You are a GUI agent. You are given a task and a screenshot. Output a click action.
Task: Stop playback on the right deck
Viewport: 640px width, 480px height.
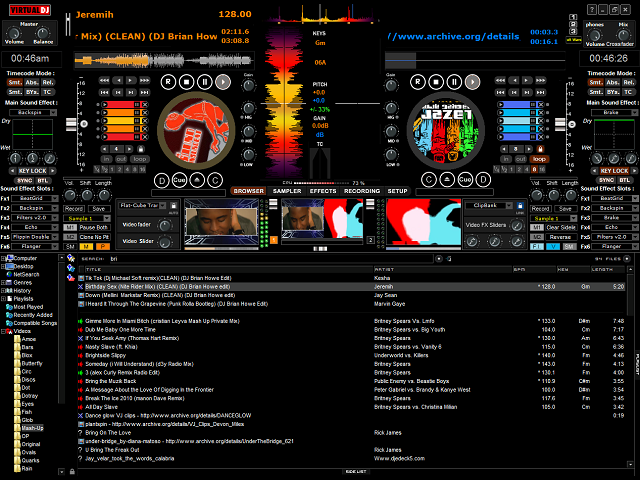[x=436, y=82]
